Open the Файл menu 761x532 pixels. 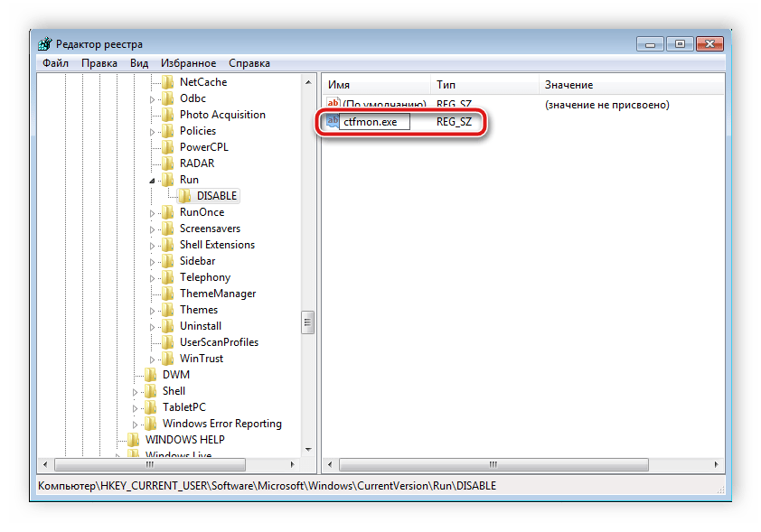tap(55, 63)
